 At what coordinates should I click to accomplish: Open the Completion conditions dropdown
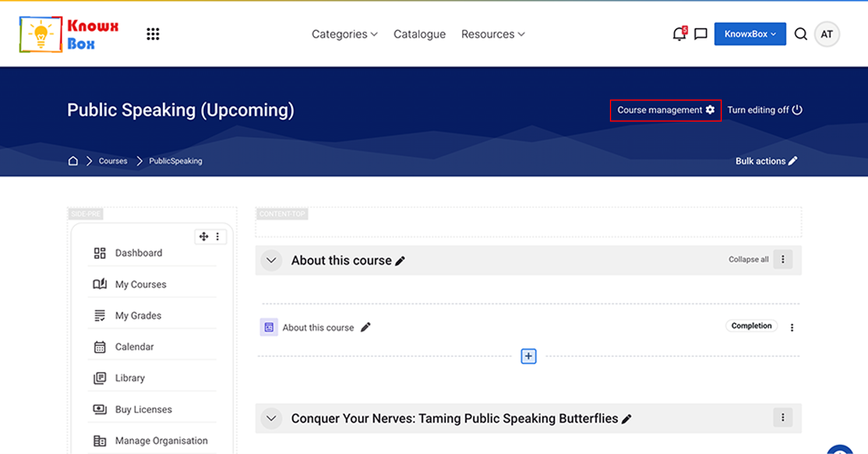(x=751, y=326)
